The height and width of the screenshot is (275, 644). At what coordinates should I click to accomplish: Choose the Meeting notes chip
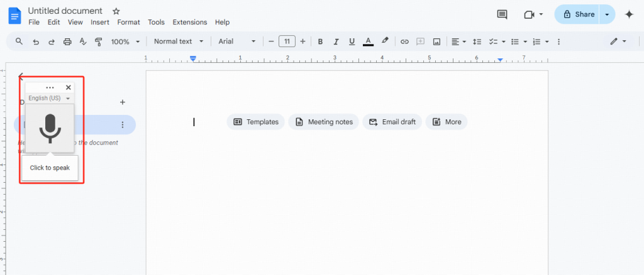pos(323,122)
